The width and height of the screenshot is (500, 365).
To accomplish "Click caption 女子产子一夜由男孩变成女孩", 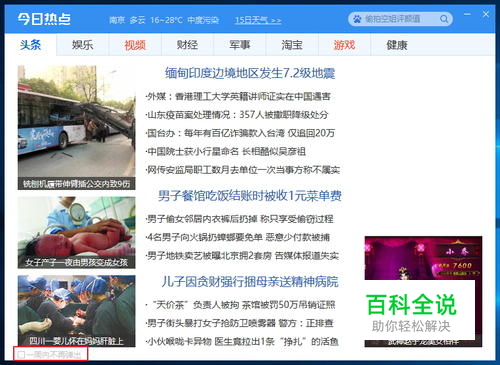I will point(77,263).
